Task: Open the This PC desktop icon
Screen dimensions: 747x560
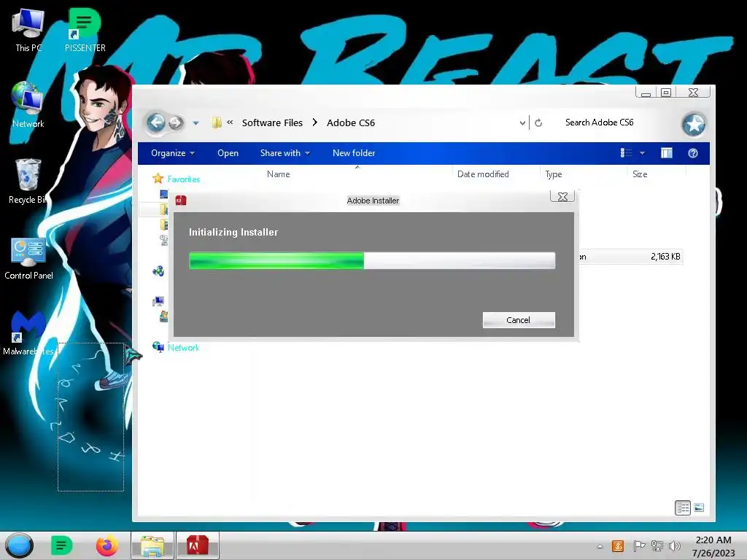Action: pyautogui.click(x=28, y=29)
